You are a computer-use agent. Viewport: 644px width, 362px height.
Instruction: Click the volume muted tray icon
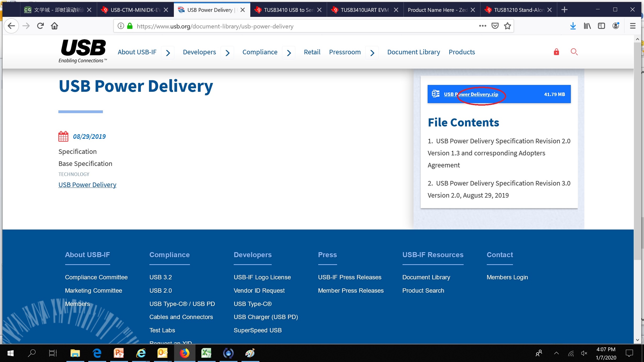(584, 353)
